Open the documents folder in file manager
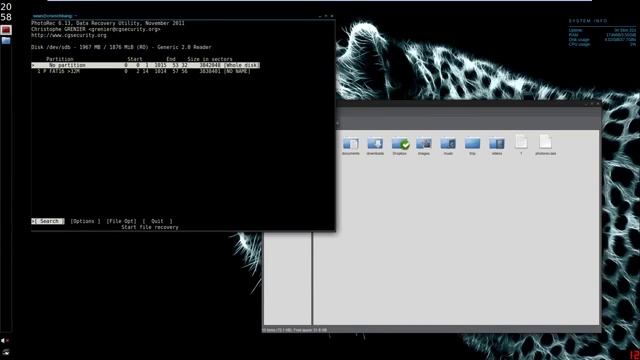This screenshot has height=360, width=640. coord(351,144)
